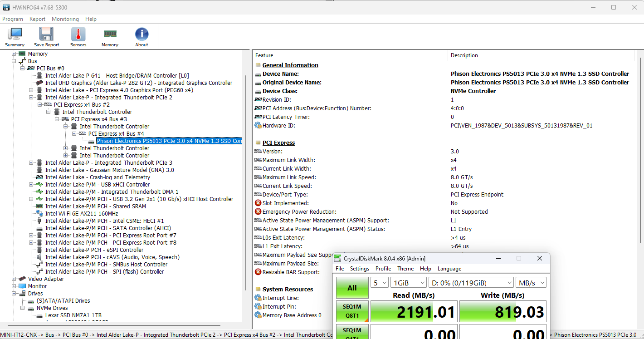Open the Settings menu in CrystalDiskMark
Viewport: 644px width, 339px height.
(359, 269)
